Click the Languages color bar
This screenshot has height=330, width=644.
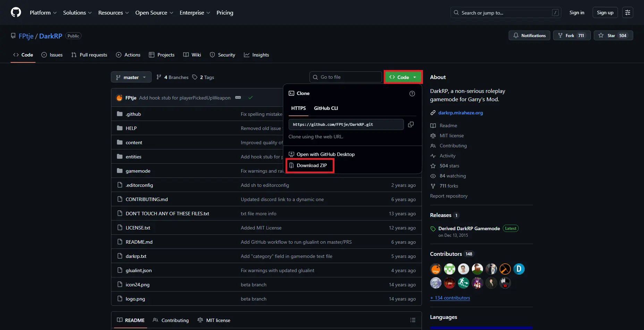(x=481, y=328)
